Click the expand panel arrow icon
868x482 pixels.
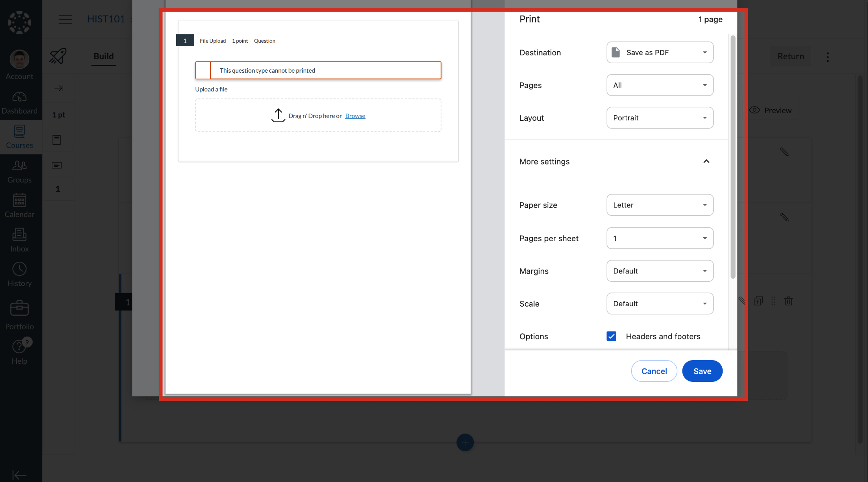59,88
